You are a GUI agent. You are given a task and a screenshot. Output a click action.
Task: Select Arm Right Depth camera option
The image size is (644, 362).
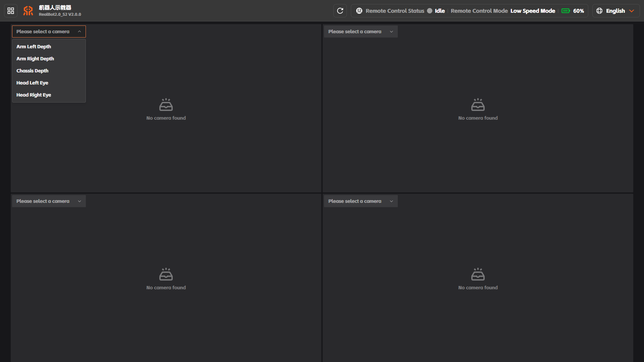click(49, 59)
